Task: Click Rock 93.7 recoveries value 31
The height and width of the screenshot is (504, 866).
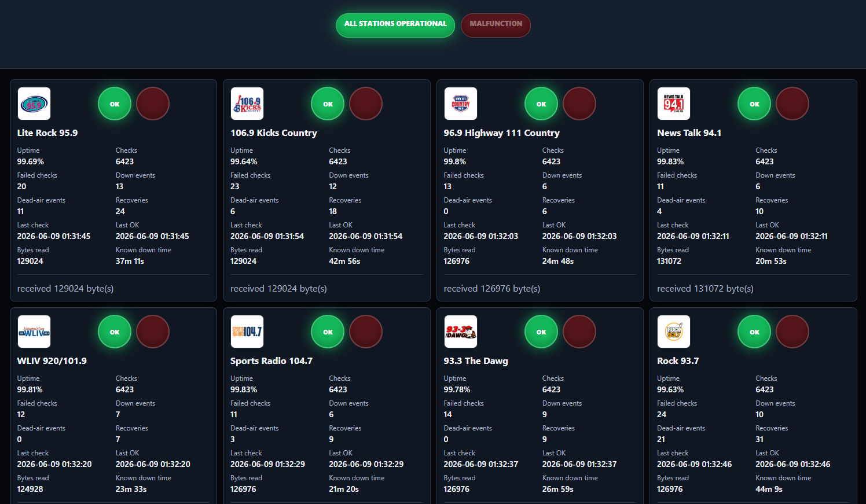Action: click(759, 439)
